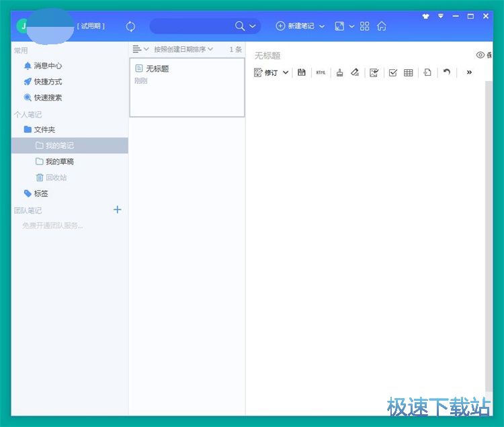Open 快捷方式 in the sidebar
The width and height of the screenshot is (504, 427).
click(x=43, y=82)
